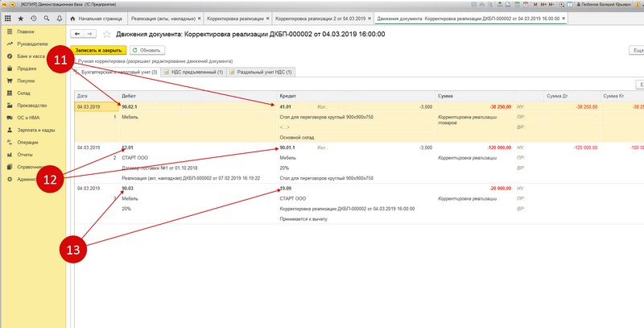Open the Покупки section
Screen dimensions: 644x328
pos(26,81)
